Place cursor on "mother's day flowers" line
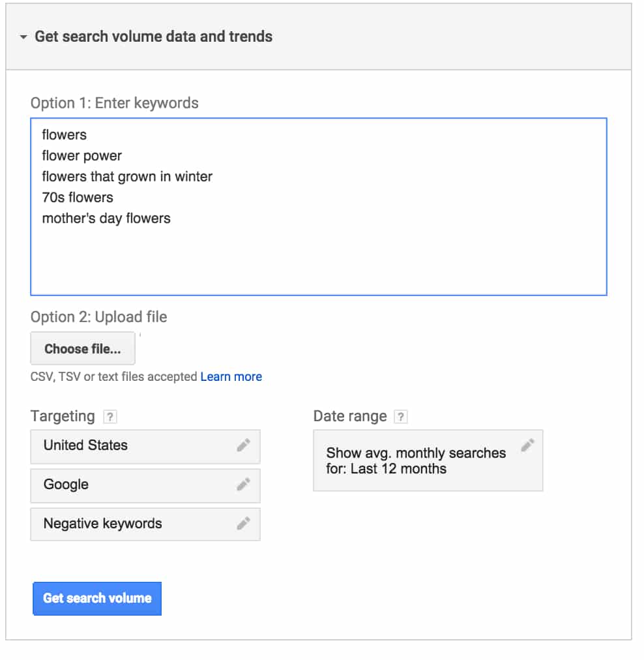The image size is (644, 660). tap(106, 219)
